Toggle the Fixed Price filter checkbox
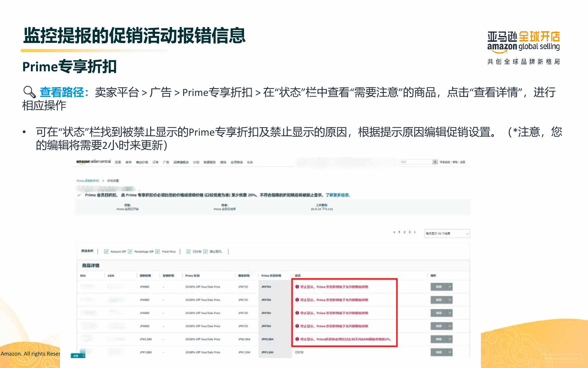The width and height of the screenshot is (588, 368). pyautogui.click(x=158, y=251)
